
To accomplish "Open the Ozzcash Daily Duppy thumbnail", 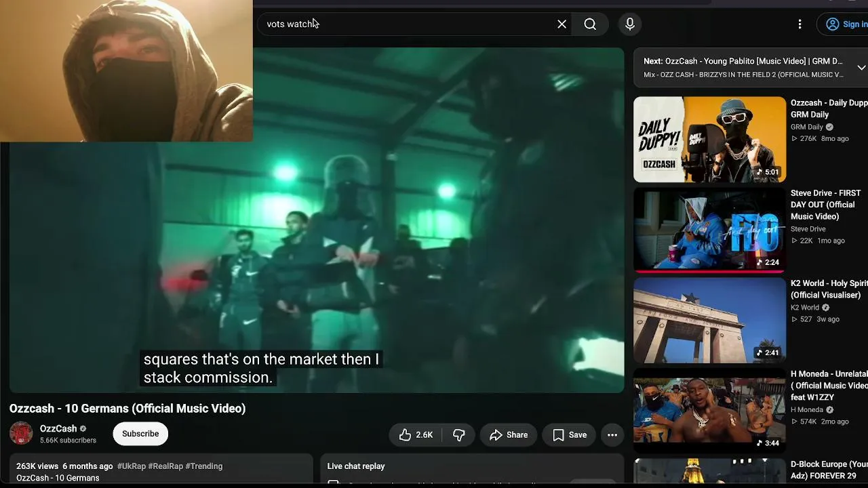I will [x=709, y=140].
